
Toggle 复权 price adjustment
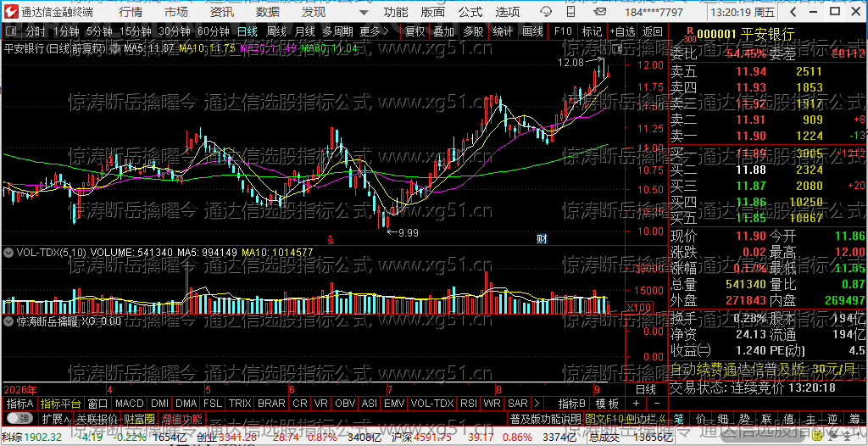point(415,32)
